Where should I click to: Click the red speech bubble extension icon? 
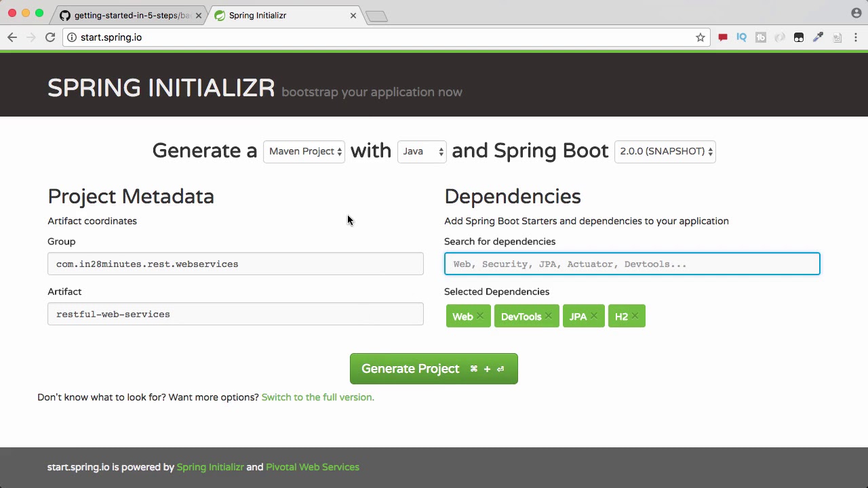point(723,37)
